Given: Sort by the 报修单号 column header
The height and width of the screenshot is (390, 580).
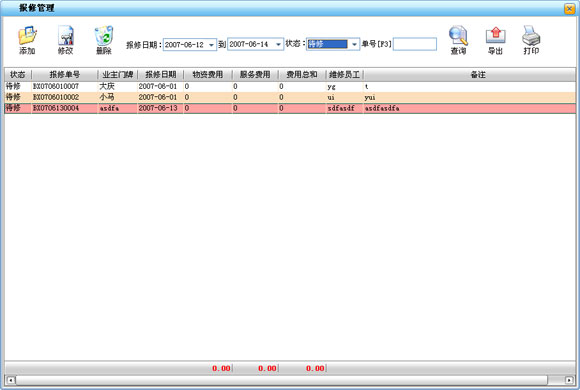Looking at the screenshot, I should tap(65, 74).
